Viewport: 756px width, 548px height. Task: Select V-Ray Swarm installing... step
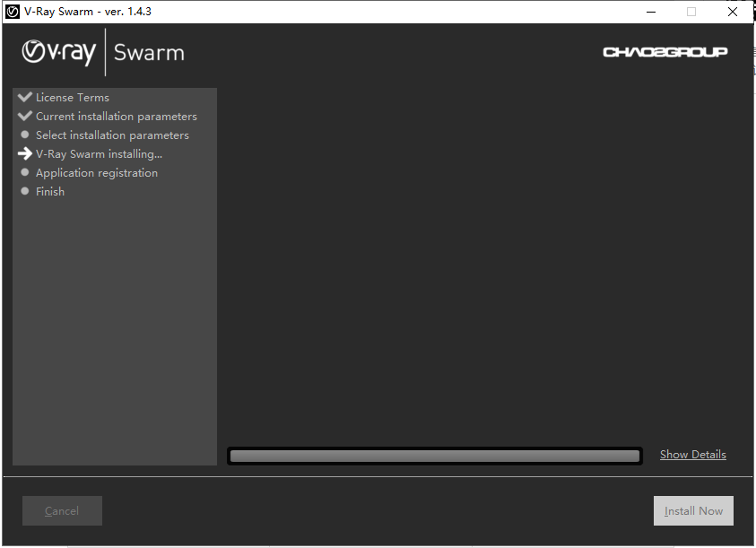coord(99,154)
